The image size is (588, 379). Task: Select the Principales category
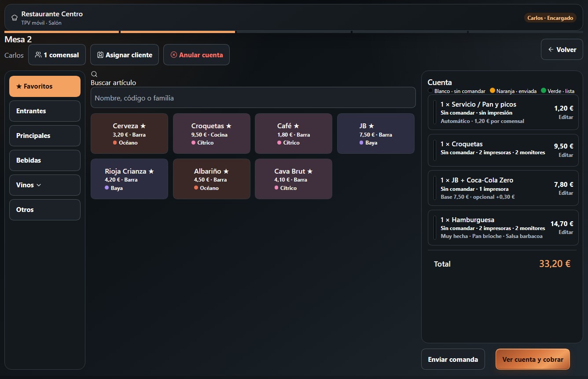point(45,136)
